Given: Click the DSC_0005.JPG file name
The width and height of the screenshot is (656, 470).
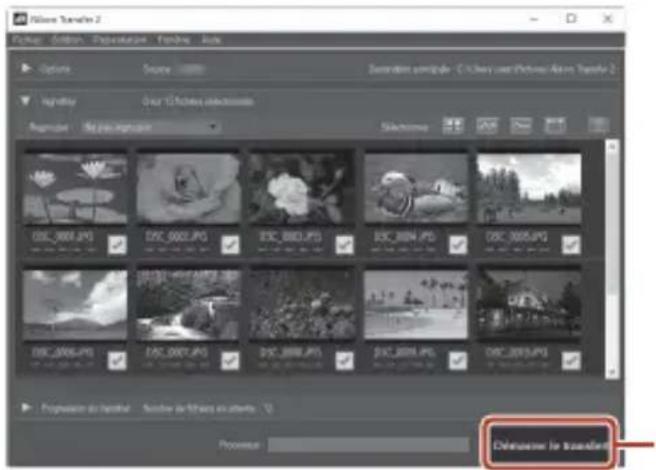Looking at the screenshot, I should click(x=517, y=237).
